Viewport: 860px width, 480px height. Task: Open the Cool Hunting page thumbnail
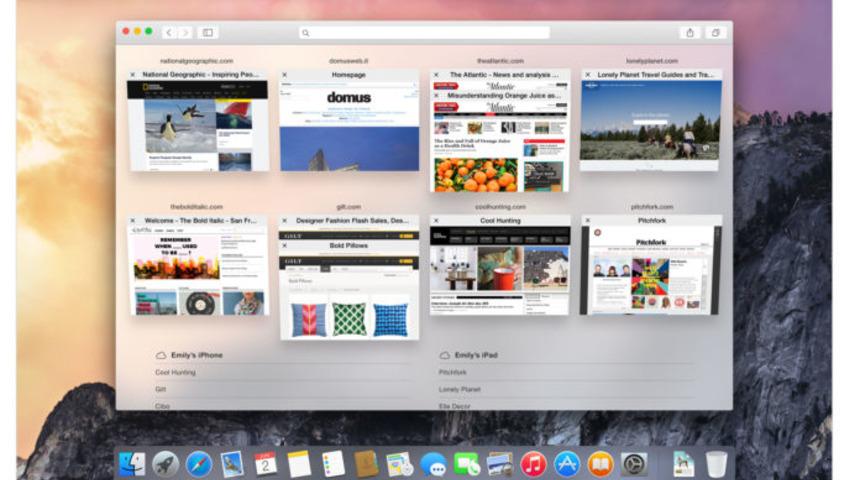pyautogui.click(x=500, y=270)
